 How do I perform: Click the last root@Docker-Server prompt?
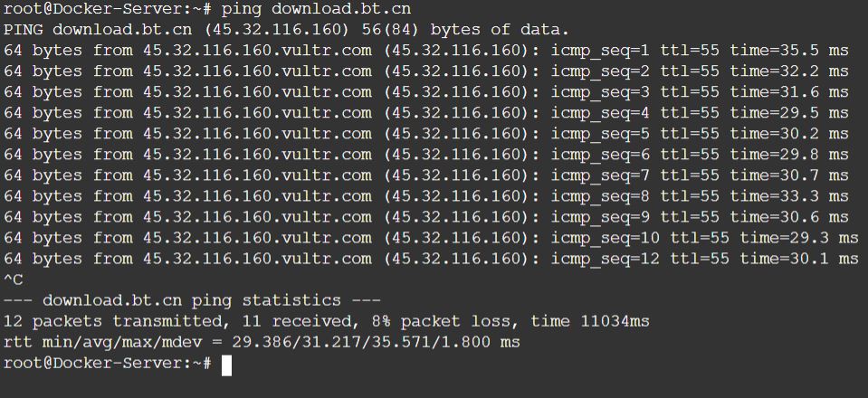[107, 364]
